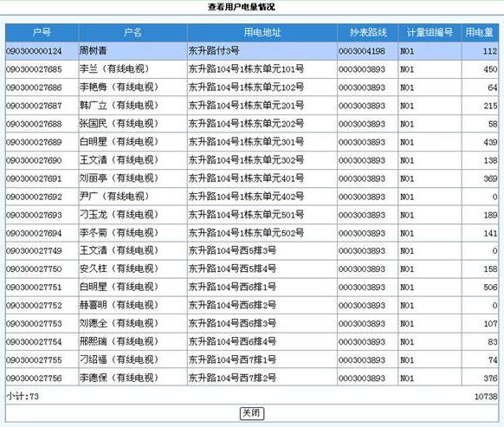Click the 计量组编号 column header
Image resolution: width=504 pixels, height=427 pixels.
[430, 32]
